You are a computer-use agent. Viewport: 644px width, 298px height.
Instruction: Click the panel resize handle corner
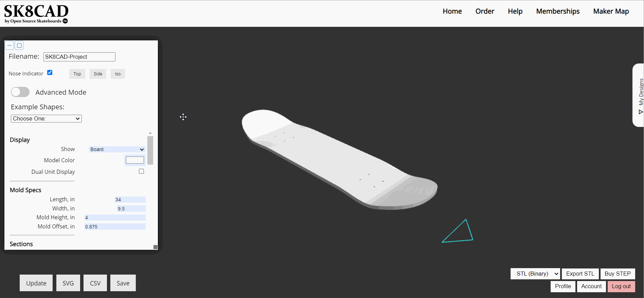tap(155, 247)
